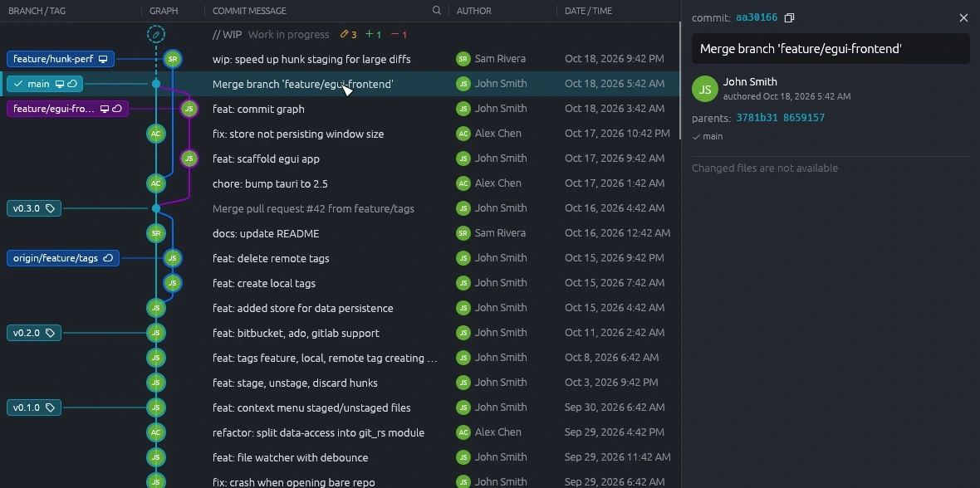This screenshot has width=980, height=488.
Task: Click cloud icon on origin/feature/tags label
Action: [108, 258]
